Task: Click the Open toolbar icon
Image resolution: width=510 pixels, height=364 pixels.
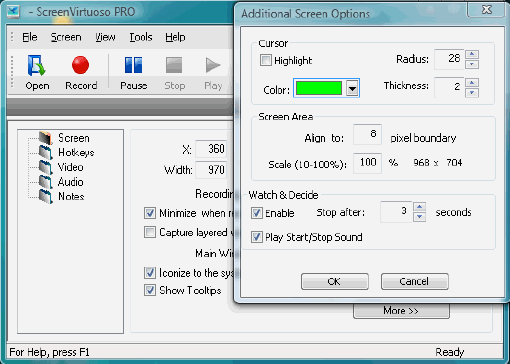Action: [37, 66]
